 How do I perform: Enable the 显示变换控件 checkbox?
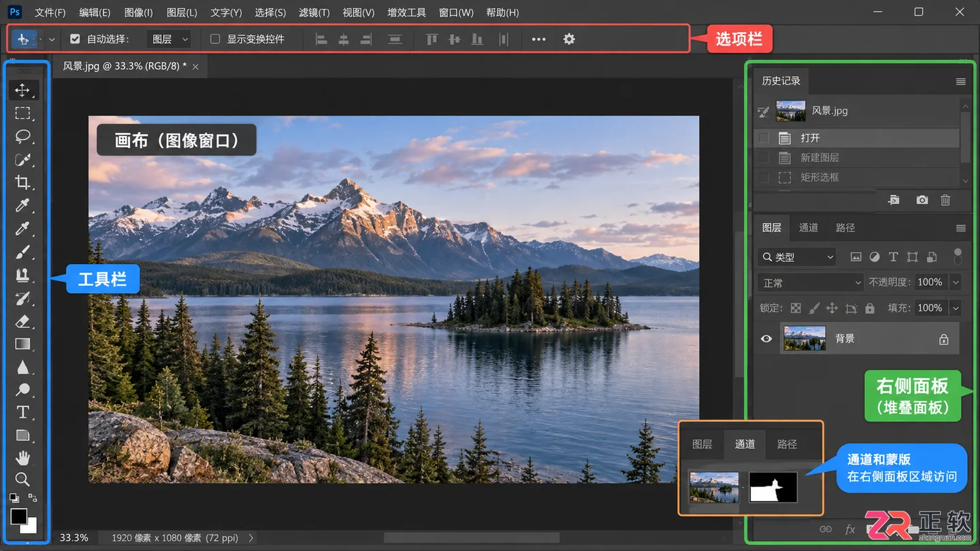click(x=215, y=39)
